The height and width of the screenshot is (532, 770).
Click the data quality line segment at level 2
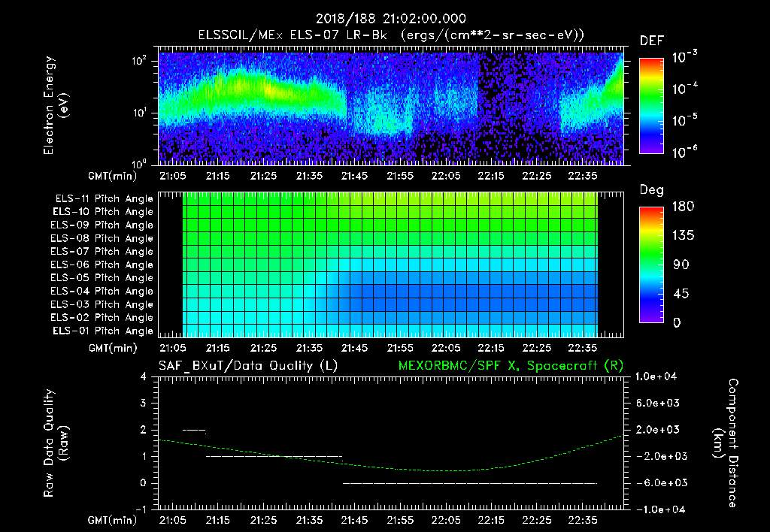click(194, 431)
